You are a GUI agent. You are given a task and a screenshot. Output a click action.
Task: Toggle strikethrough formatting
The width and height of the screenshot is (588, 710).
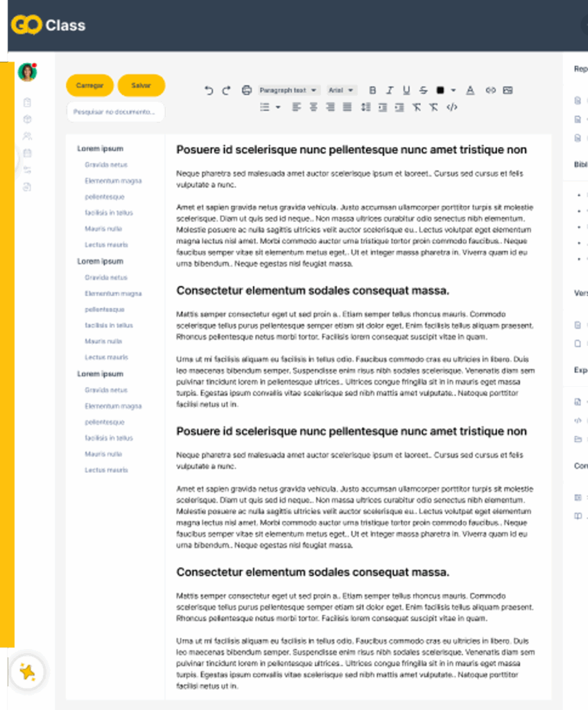[423, 90]
